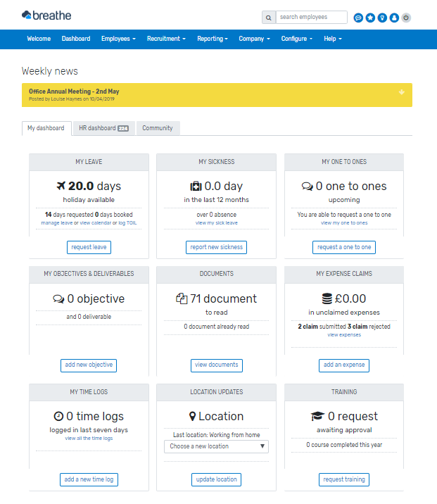Open the 'view my sick leave' link
Viewport: 437px width, 504px height.
click(216, 222)
